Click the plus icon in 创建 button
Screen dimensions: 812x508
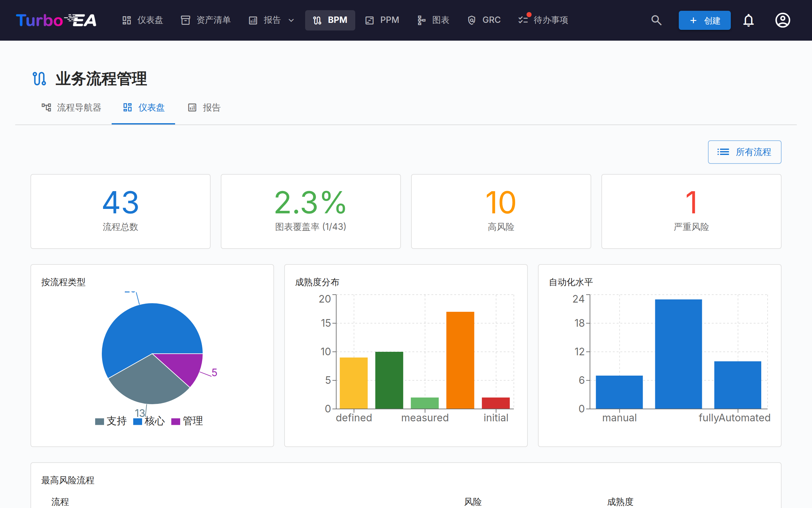click(693, 21)
